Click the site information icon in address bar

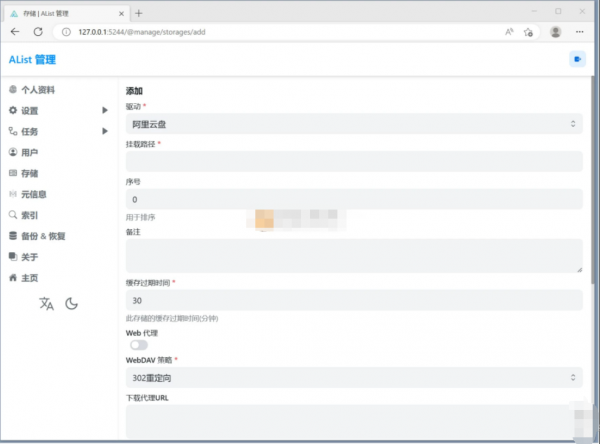[66, 32]
